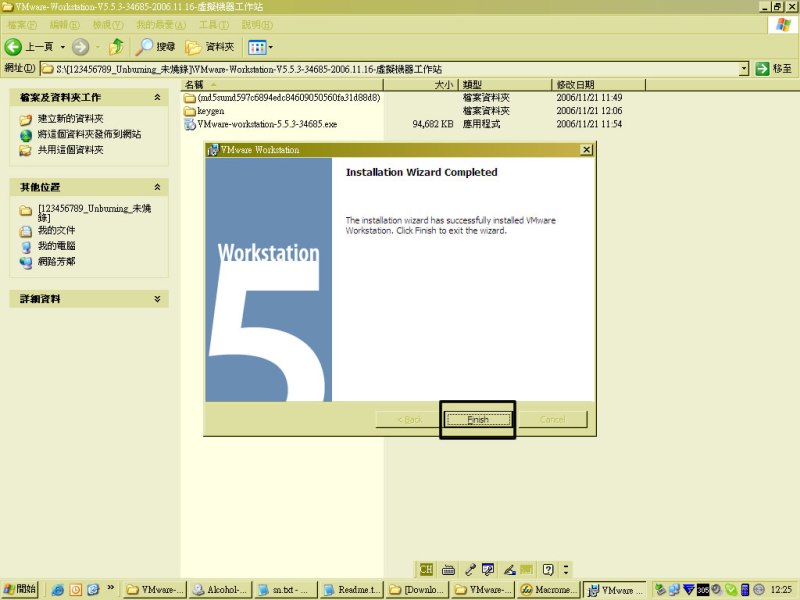
Task: Open the 編輯(E) menu
Action: click(64, 24)
